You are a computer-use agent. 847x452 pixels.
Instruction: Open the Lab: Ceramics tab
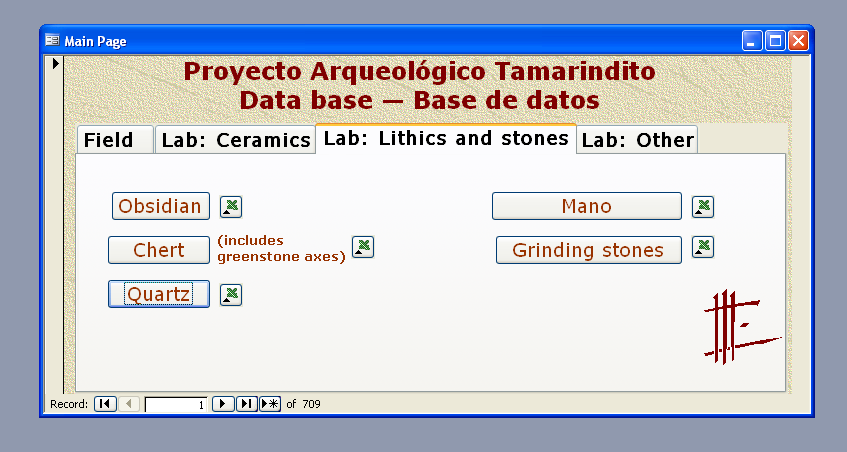(x=236, y=140)
